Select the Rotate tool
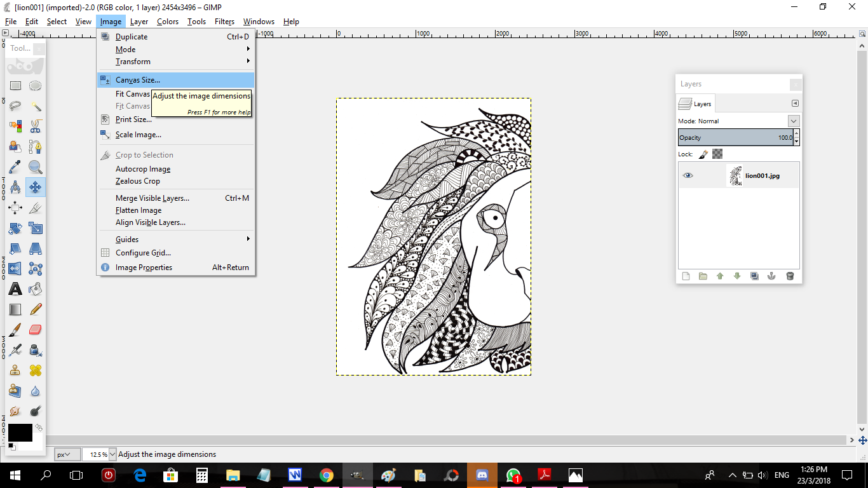 point(15,228)
